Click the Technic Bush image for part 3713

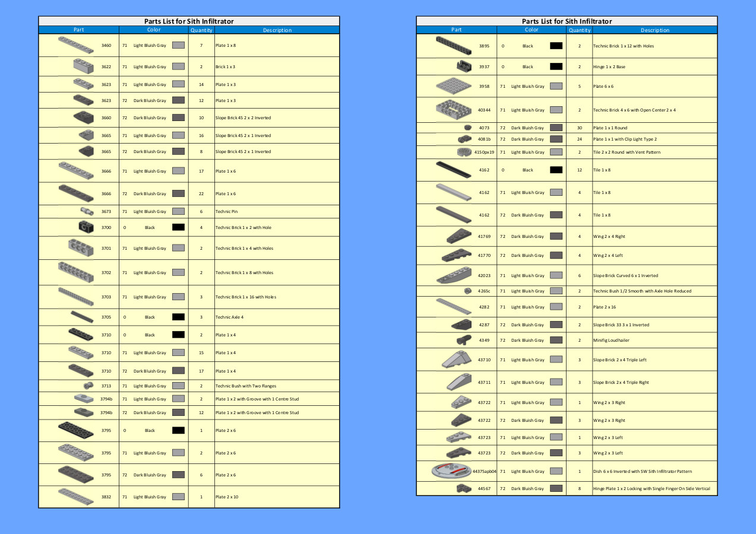tap(88, 386)
